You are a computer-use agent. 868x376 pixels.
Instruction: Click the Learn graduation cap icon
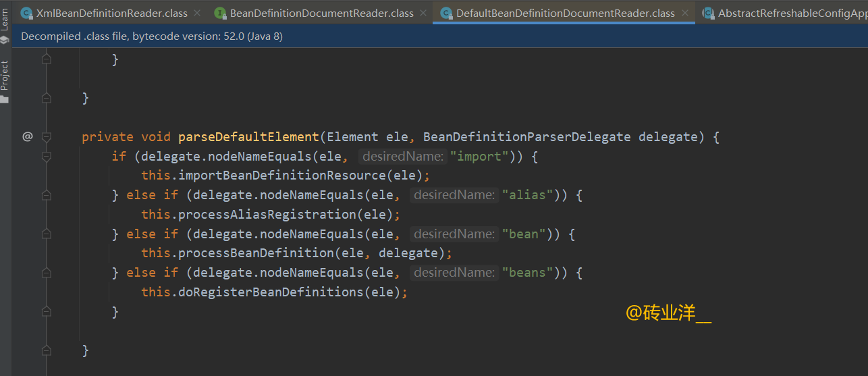coord(5,40)
